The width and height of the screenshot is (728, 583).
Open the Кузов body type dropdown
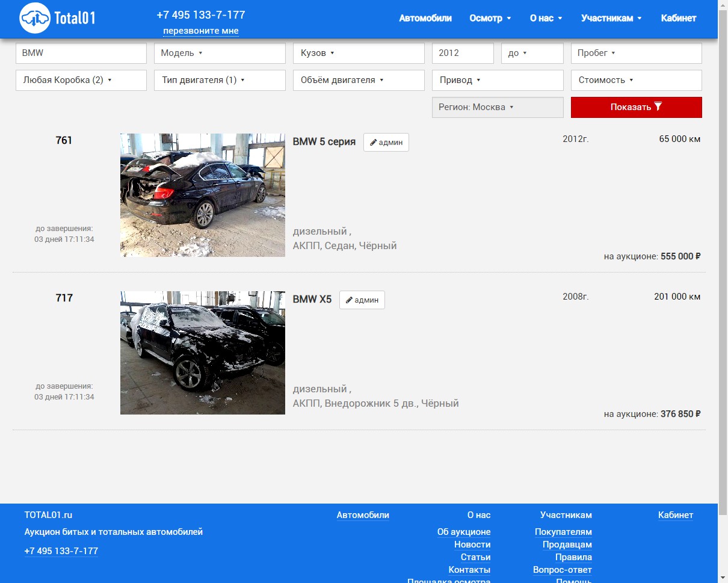coord(359,53)
